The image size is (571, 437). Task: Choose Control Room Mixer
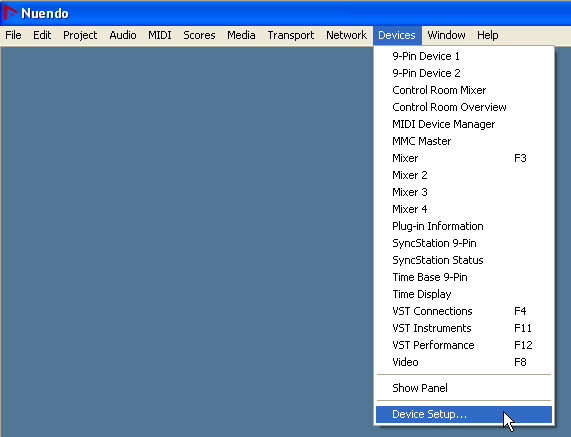click(464, 90)
